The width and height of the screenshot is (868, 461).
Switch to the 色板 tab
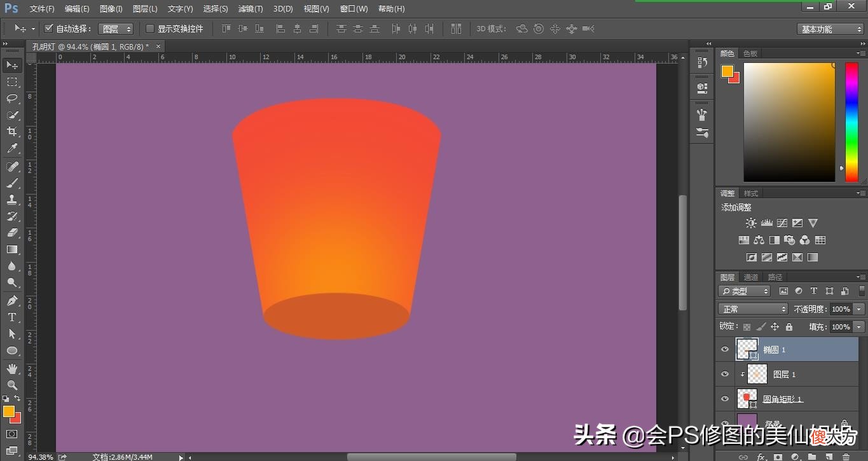tap(750, 53)
